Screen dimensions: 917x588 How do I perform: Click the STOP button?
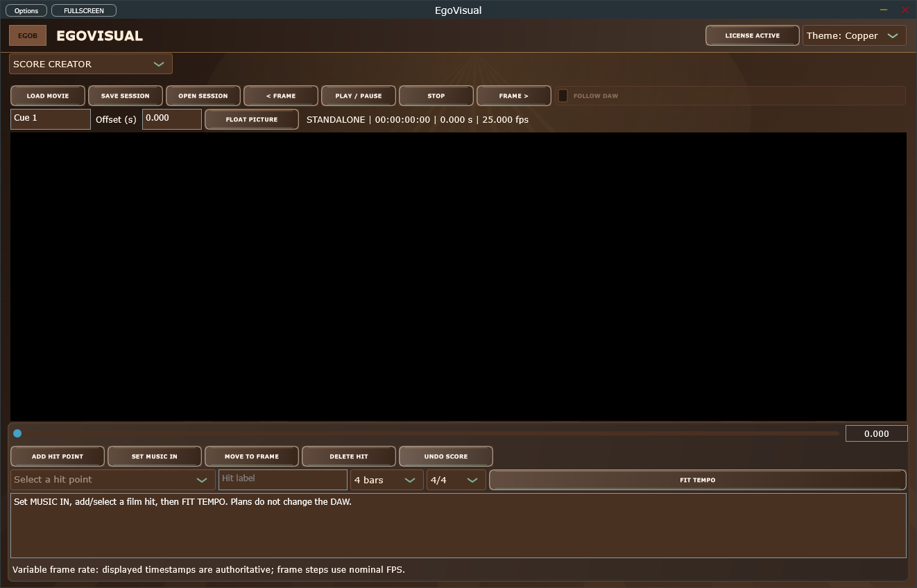point(436,96)
